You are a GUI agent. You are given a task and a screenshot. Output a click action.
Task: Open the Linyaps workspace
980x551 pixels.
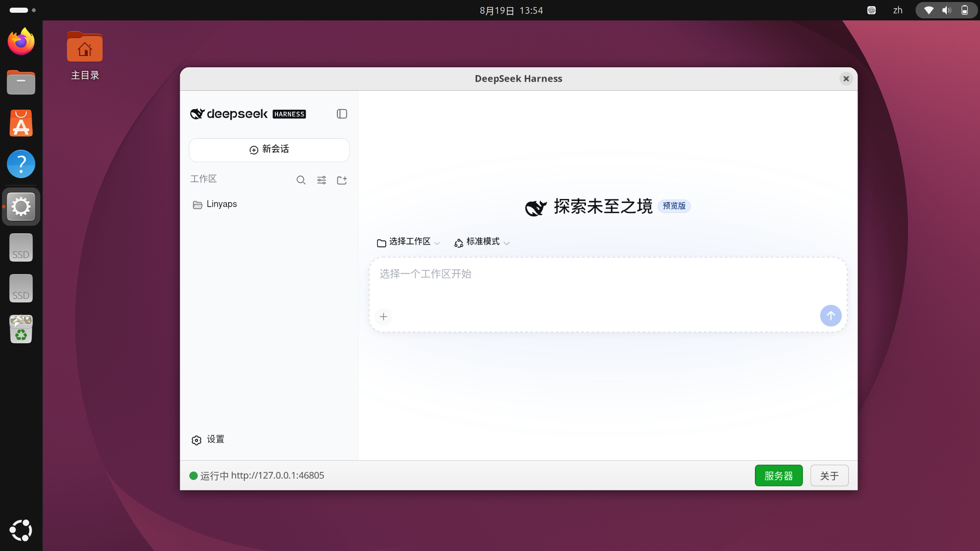[269, 204]
